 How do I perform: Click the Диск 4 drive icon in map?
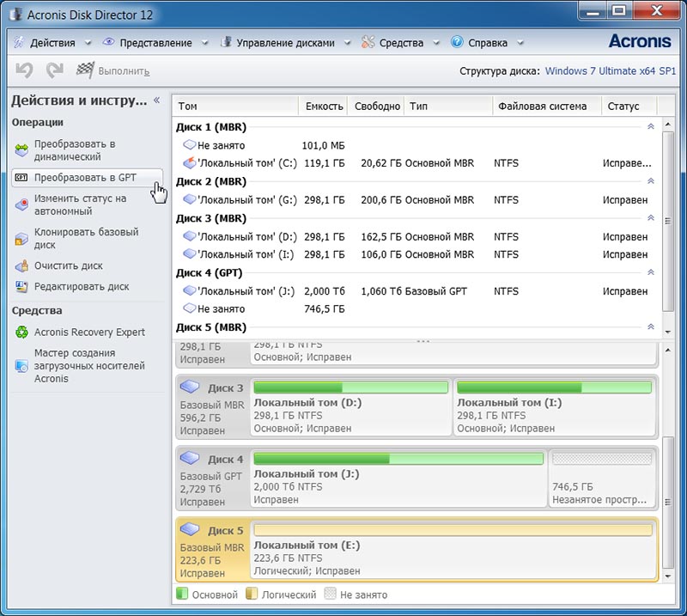click(190, 458)
